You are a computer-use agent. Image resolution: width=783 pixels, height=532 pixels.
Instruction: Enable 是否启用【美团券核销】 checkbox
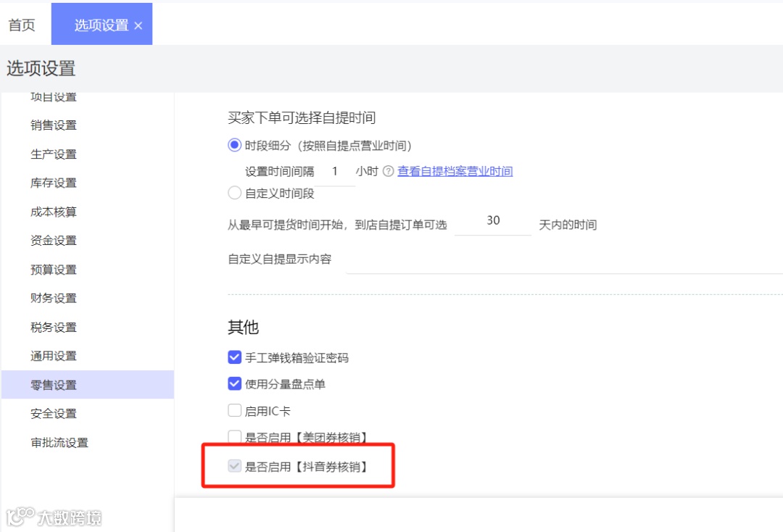pyautogui.click(x=234, y=436)
